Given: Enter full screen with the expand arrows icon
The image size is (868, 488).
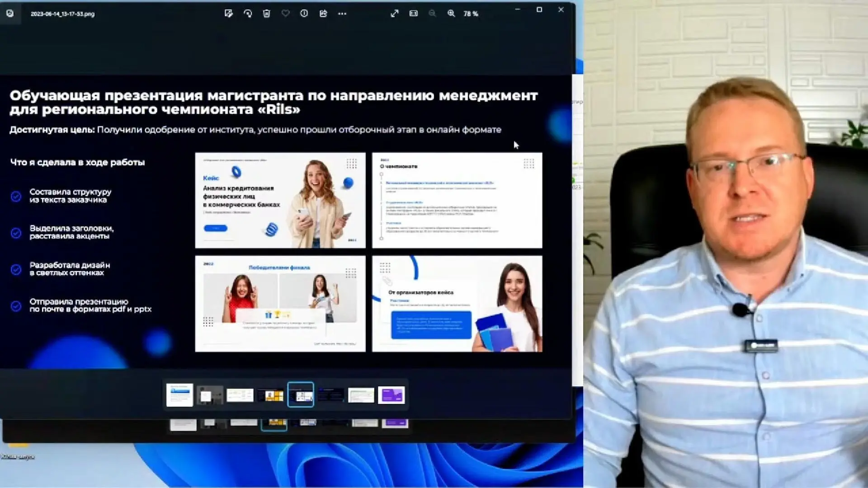Looking at the screenshot, I should 395,14.
